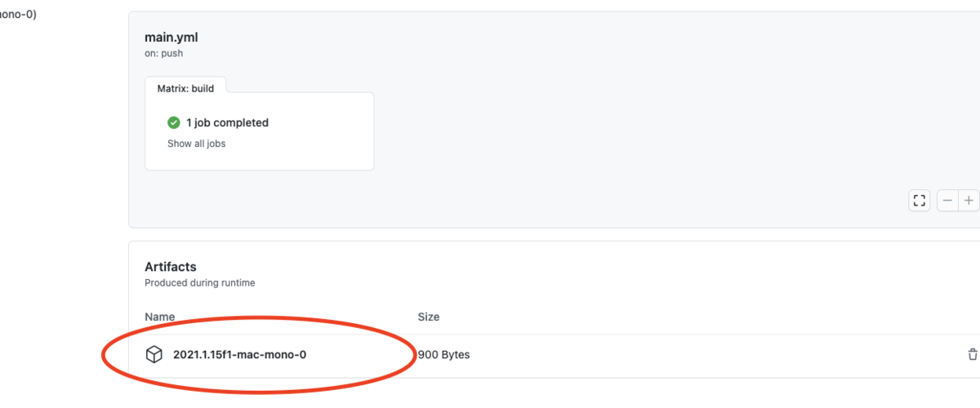Click the '1 job completed' status text
The height and width of the screenshot is (408, 980).
click(227, 122)
